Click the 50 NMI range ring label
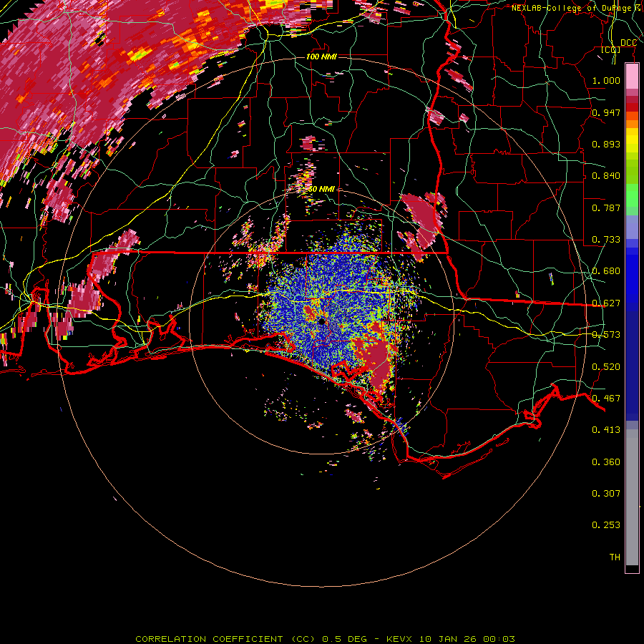This screenshot has height=644, width=644. (x=321, y=189)
